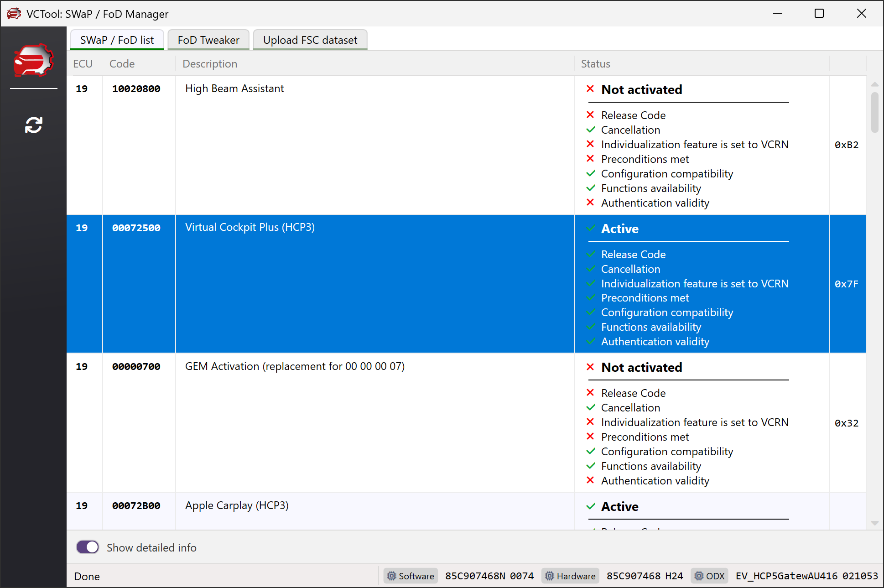Click the vertical scrollbar thumb
The height and width of the screenshot is (588, 884).
click(874, 112)
